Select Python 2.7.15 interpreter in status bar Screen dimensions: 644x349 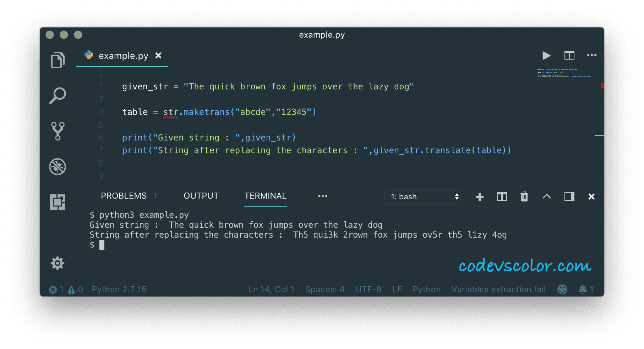(x=119, y=289)
